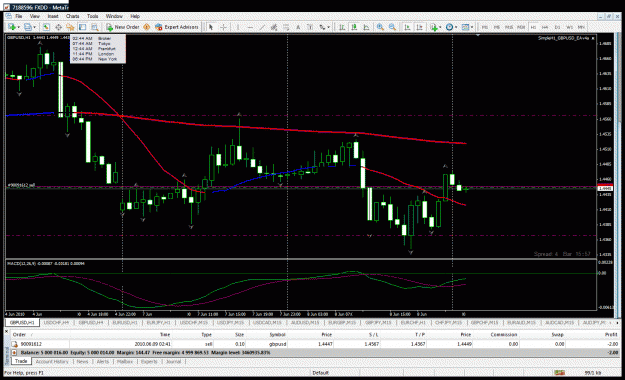
Task: Set timeframe to M15
Action: [x=509, y=27]
